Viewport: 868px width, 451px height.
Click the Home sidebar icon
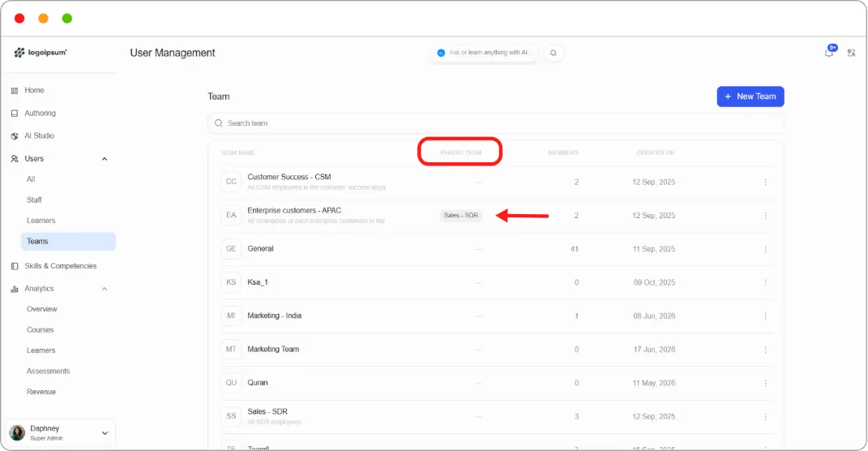click(15, 90)
